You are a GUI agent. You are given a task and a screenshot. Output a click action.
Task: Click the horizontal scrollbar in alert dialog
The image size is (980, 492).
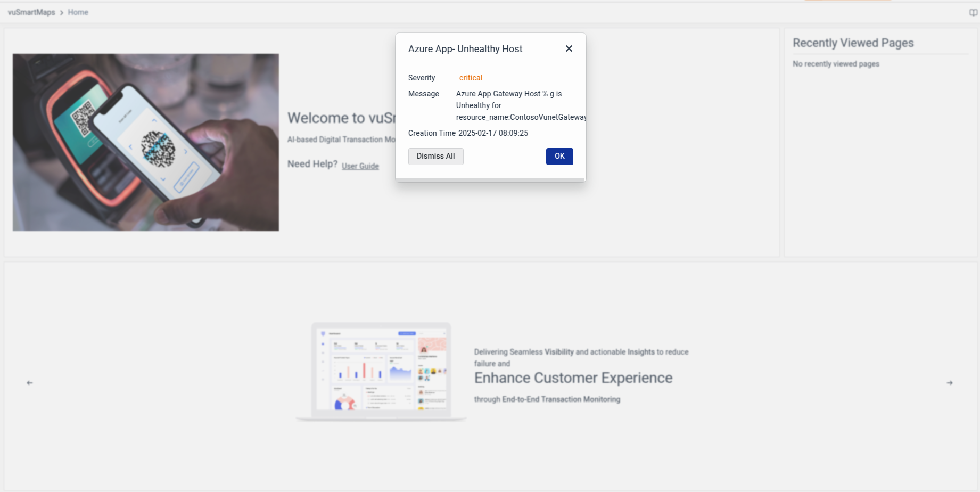coord(490,180)
